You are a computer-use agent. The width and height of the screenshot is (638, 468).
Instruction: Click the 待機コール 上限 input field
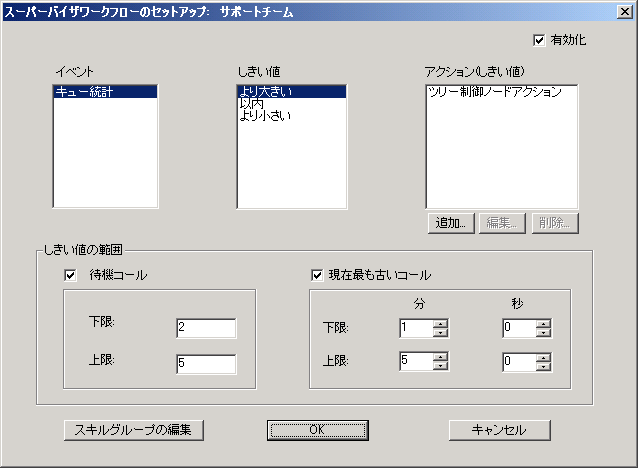[x=206, y=364]
